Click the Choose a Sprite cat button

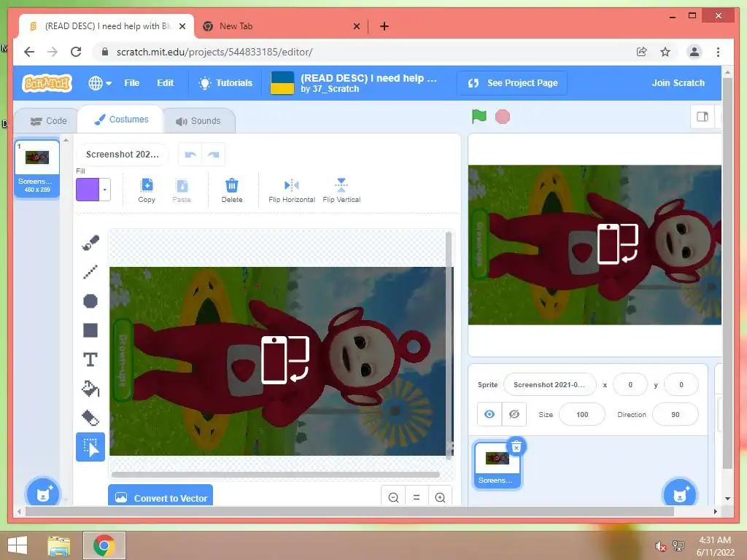680,493
